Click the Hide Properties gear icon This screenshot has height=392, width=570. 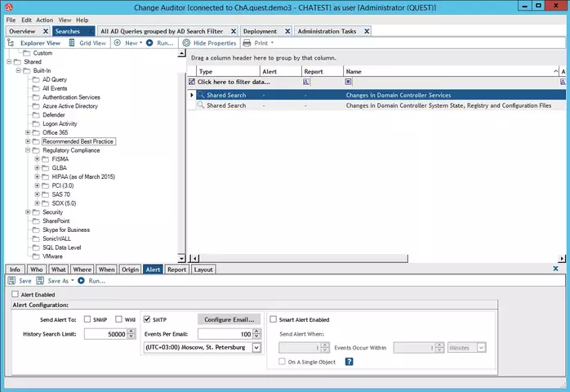coord(186,43)
